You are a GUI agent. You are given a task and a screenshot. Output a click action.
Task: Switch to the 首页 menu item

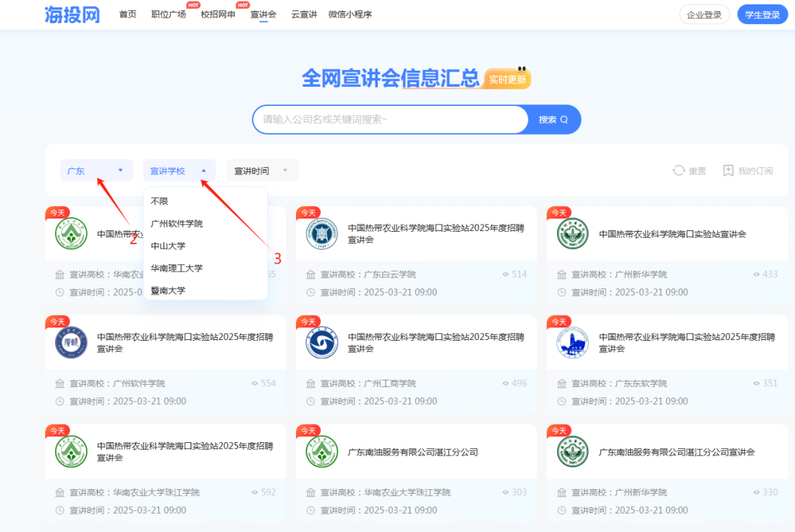click(127, 13)
